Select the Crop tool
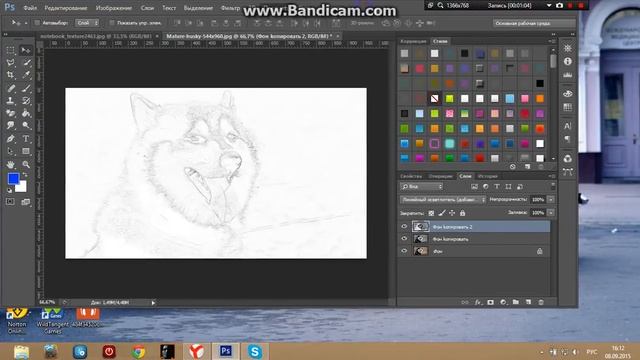Image resolution: width=640 pixels, height=360 pixels. pyautogui.click(x=10, y=75)
